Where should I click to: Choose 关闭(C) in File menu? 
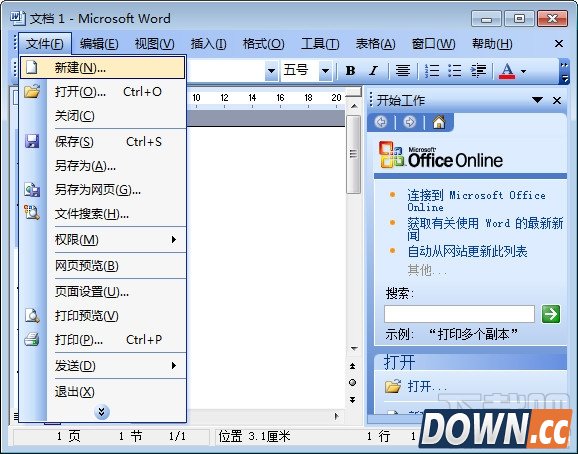102,116
